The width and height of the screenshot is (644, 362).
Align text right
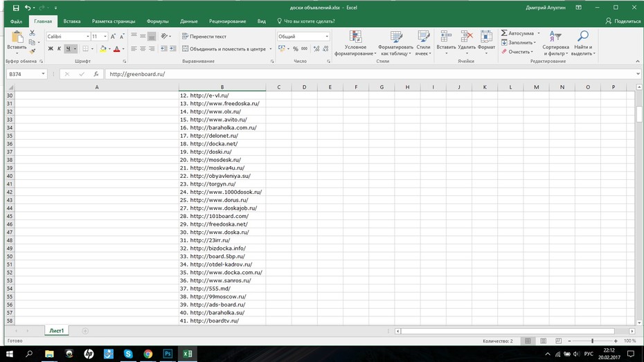coord(152,49)
